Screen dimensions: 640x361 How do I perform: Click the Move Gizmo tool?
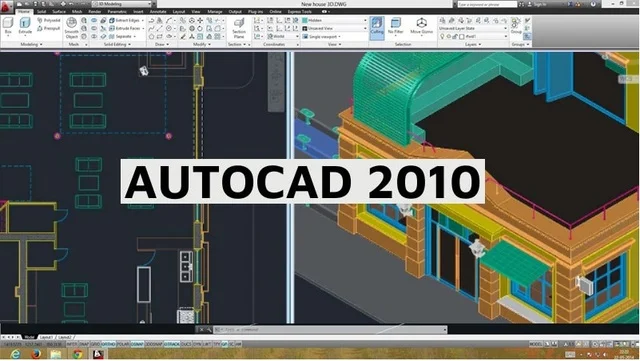click(421, 27)
